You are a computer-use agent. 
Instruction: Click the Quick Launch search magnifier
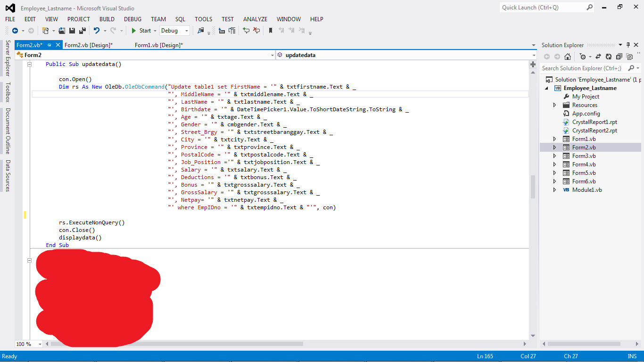pyautogui.click(x=589, y=8)
